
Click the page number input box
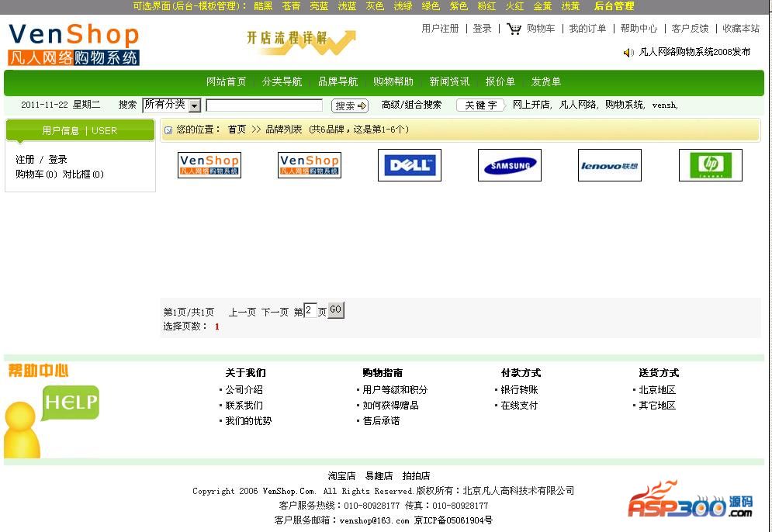pyautogui.click(x=310, y=310)
